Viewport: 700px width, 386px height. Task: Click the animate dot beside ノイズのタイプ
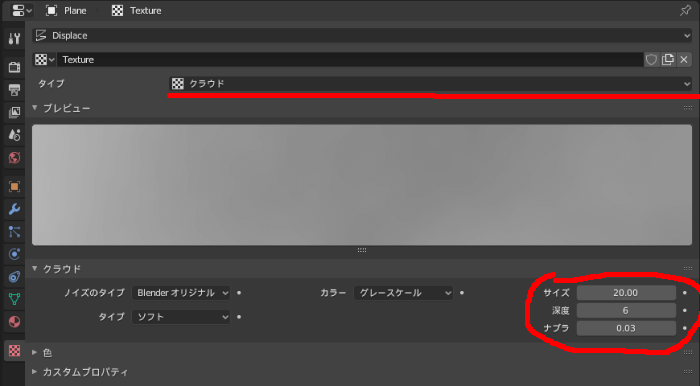(x=239, y=293)
